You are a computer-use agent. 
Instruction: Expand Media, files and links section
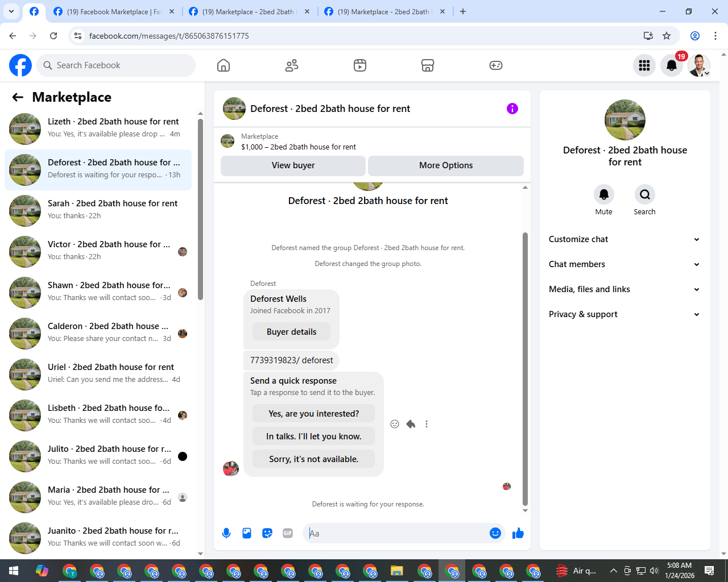[x=624, y=289]
